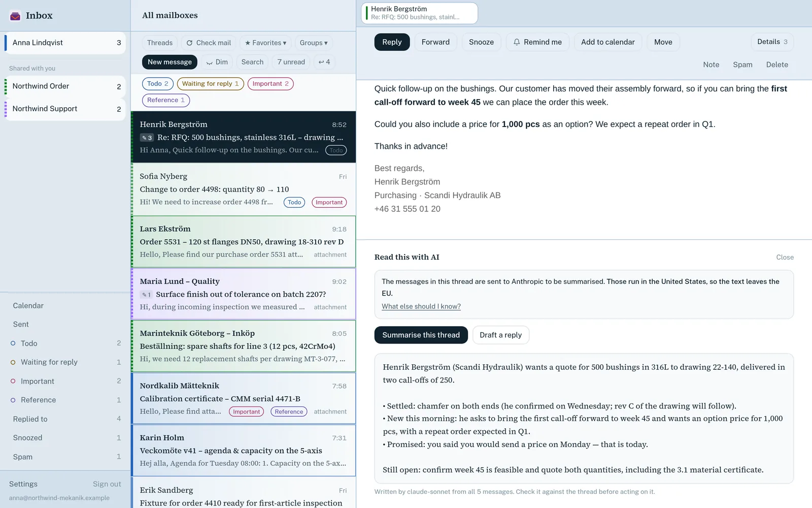Toggle the Important 2 filter chip
This screenshot has width=812, height=508.
pyautogui.click(x=270, y=84)
